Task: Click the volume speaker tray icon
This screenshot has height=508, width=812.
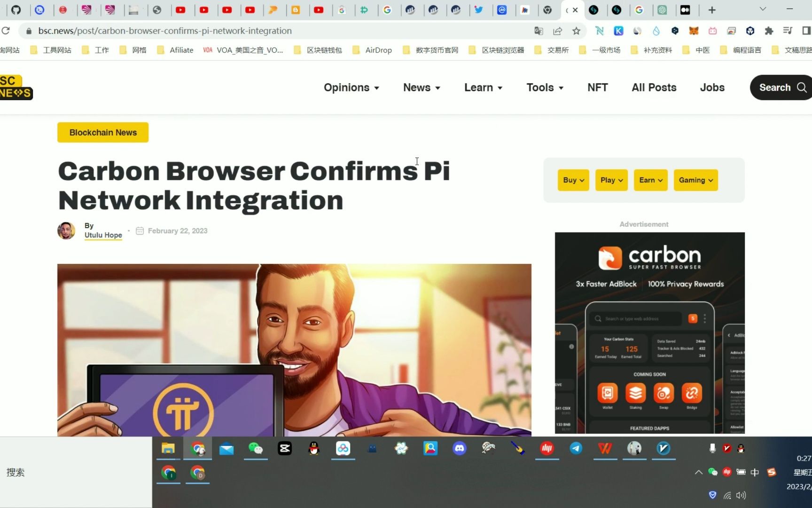Action: [x=741, y=495]
